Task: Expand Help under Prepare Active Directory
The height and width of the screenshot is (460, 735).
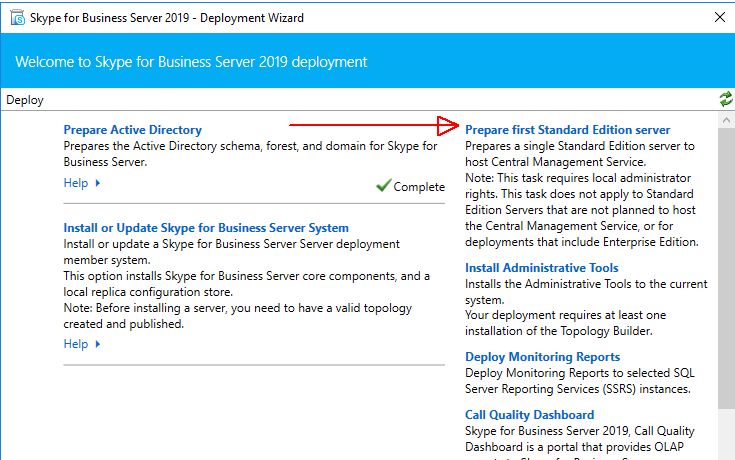Action: (x=82, y=183)
